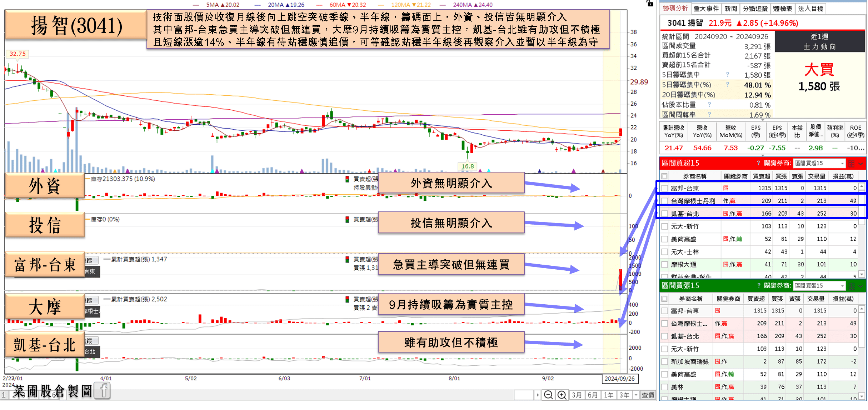This screenshot has height=410, width=868.
Task: Click scroll-up arrow of 區間買張15 table
Action: click(x=862, y=309)
